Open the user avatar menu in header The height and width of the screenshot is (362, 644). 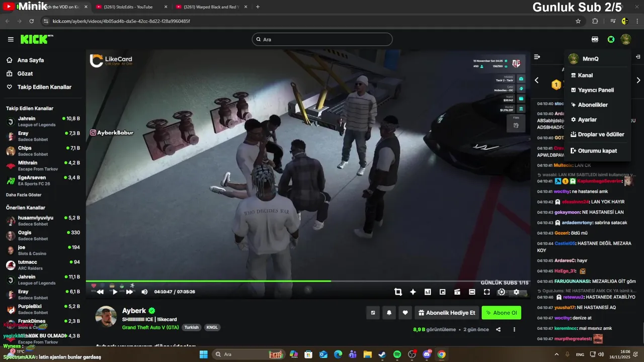tap(625, 39)
